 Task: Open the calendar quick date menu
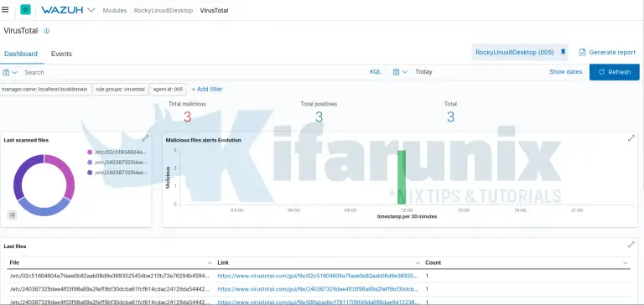coord(400,72)
